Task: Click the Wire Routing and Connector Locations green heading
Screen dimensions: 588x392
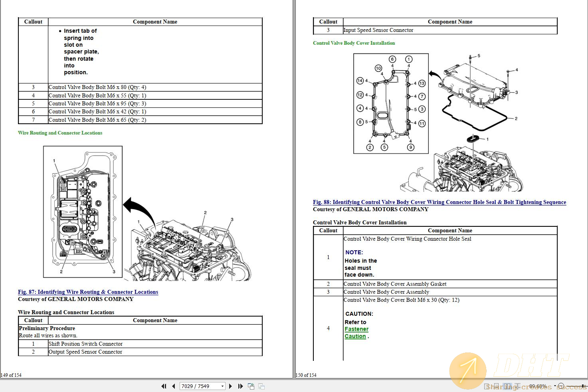Action: (x=60, y=133)
